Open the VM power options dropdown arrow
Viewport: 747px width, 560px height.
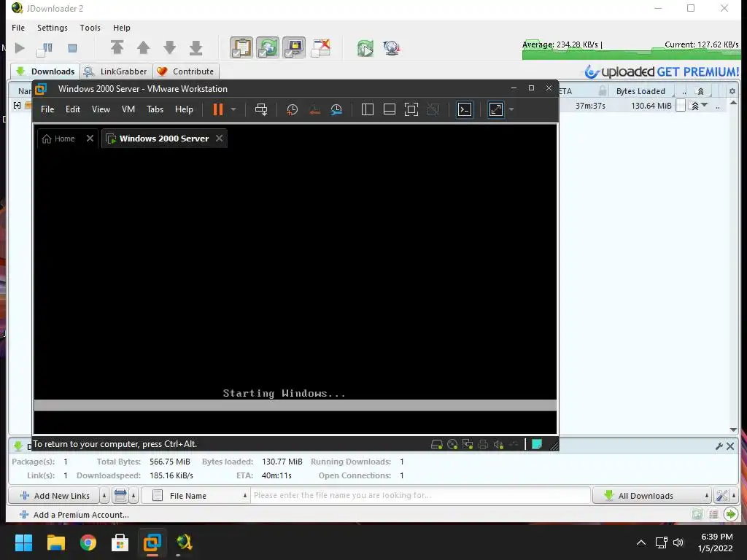233,109
